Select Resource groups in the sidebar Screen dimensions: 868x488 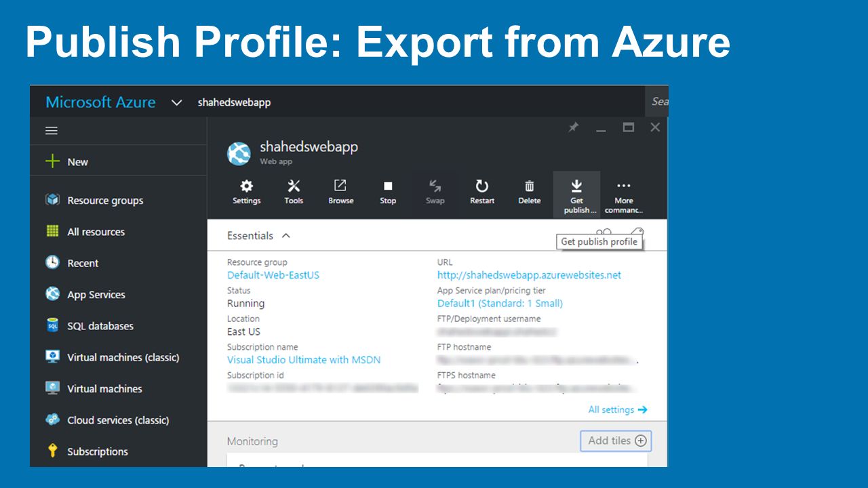click(x=105, y=201)
